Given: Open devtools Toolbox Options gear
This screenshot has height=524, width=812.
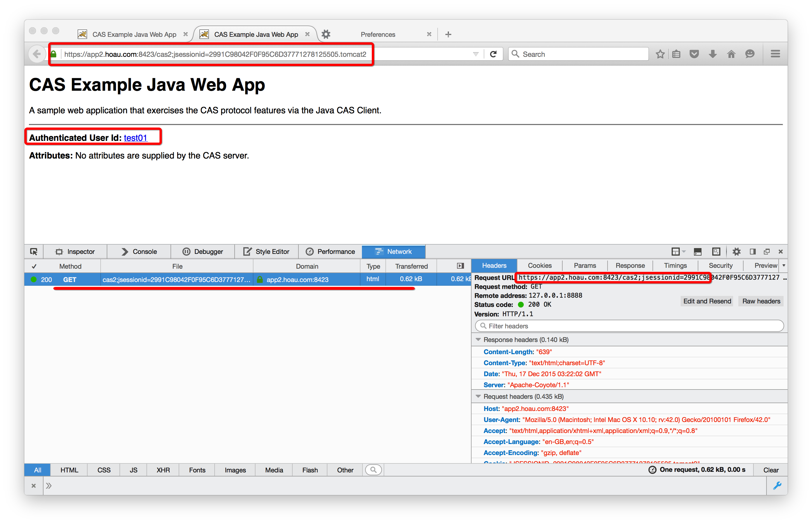Looking at the screenshot, I should (x=736, y=252).
